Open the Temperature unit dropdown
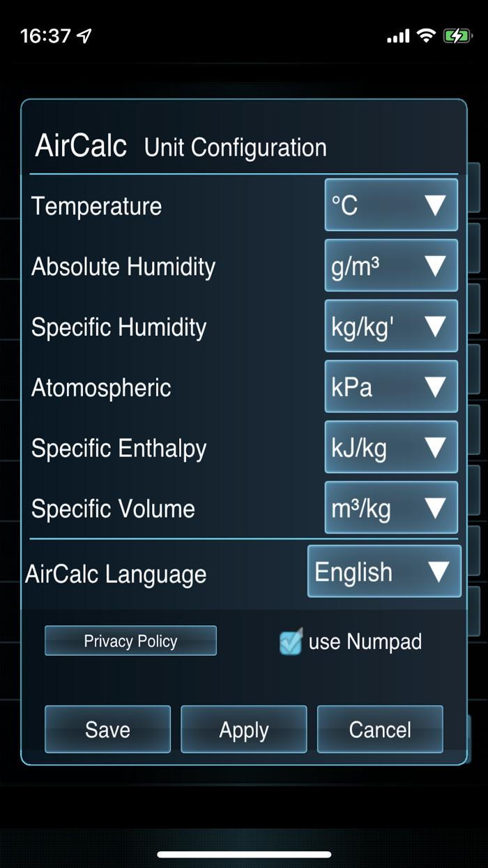The image size is (488, 868). pos(390,205)
